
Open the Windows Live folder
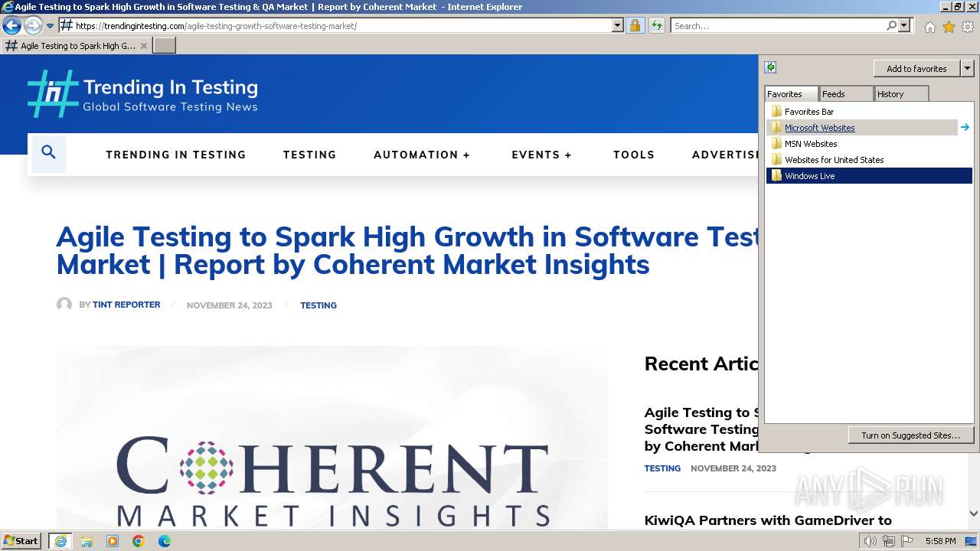(x=870, y=176)
